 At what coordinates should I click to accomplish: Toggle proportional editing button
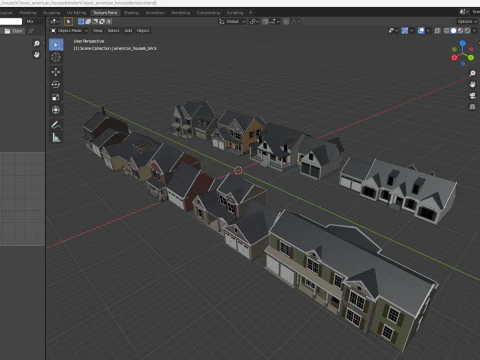coord(286,22)
